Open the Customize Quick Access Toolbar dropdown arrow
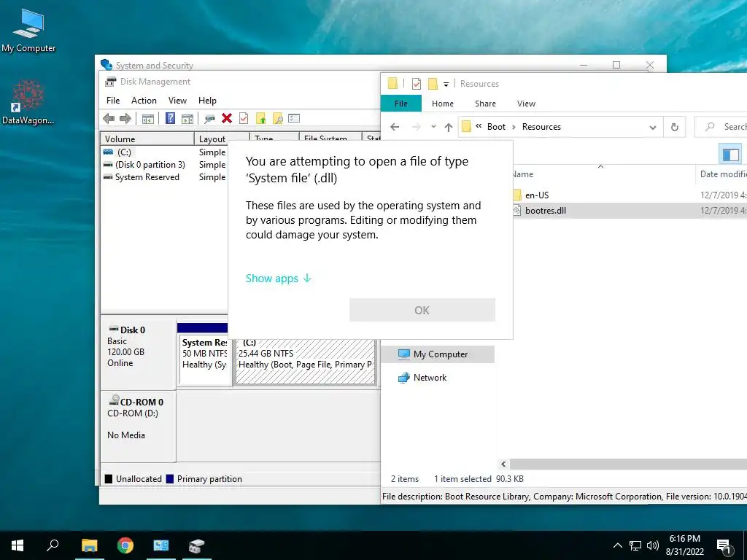The image size is (747, 560). point(446,85)
